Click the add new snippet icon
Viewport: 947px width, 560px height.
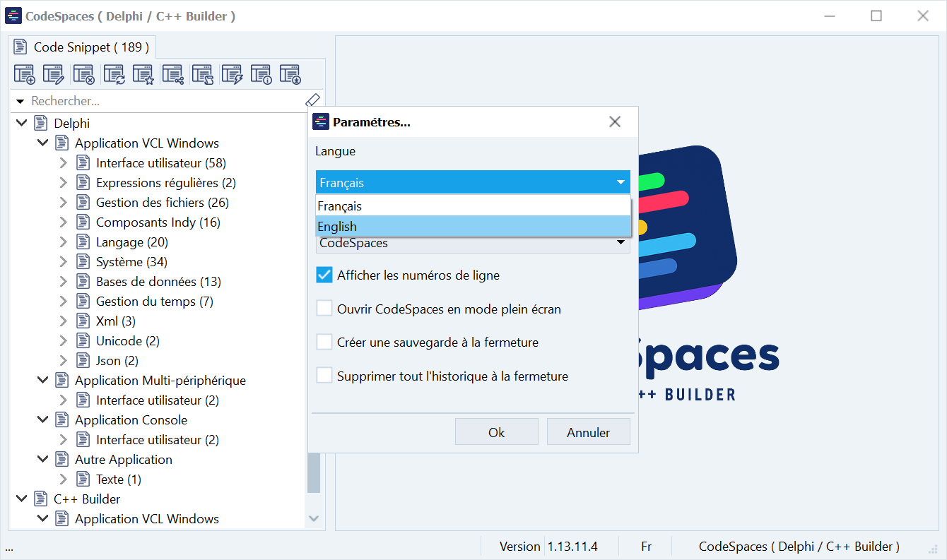click(25, 74)
